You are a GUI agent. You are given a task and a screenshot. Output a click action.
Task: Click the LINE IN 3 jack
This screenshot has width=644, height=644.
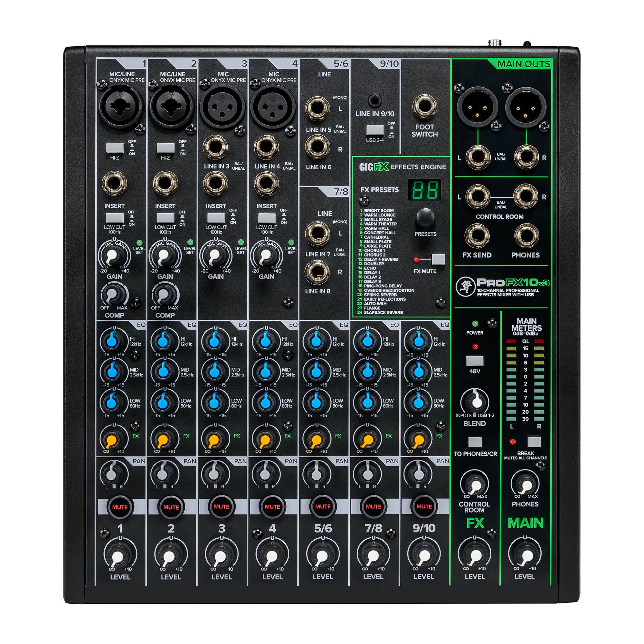pos(215,147)
